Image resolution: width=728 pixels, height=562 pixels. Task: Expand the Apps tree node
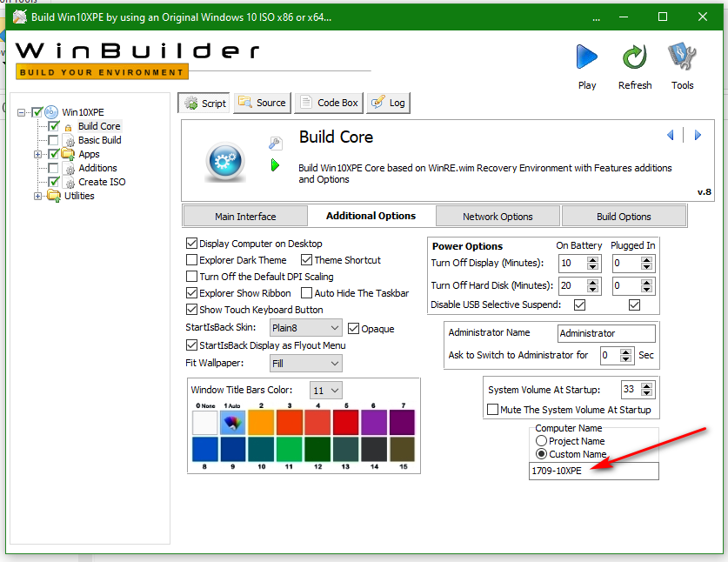(37, 154)
